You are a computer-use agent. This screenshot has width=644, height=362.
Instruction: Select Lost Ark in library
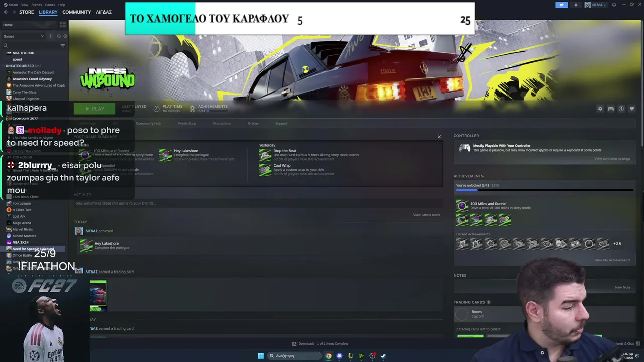point(19,216)
